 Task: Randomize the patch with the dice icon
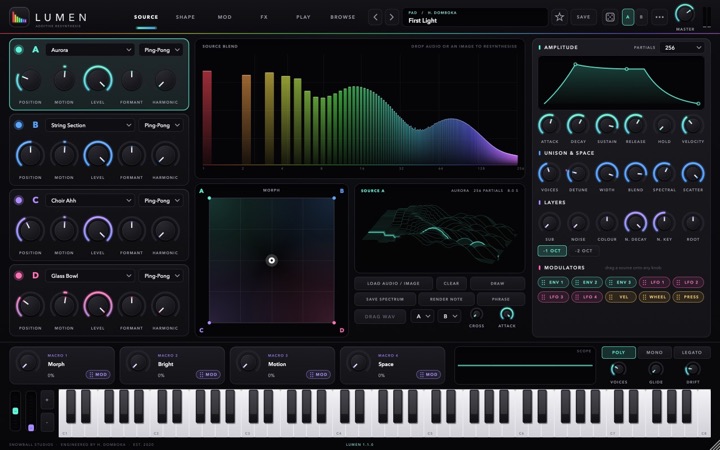click(610, 17)
